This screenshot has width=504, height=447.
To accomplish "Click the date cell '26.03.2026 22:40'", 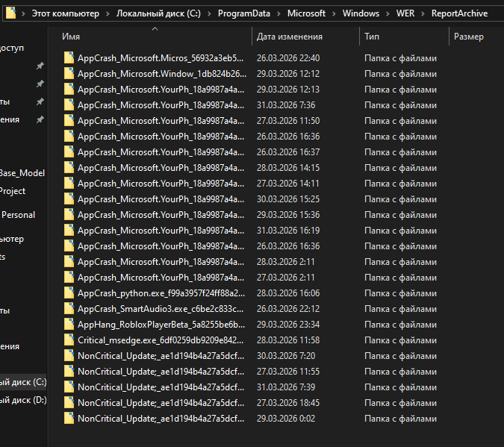I will (x=288, y=58).
